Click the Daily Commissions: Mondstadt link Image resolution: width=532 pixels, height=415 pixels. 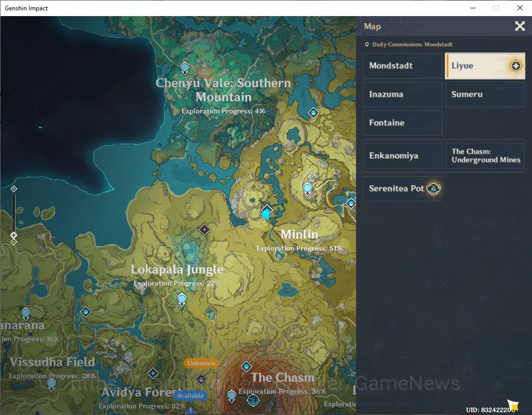412,45
